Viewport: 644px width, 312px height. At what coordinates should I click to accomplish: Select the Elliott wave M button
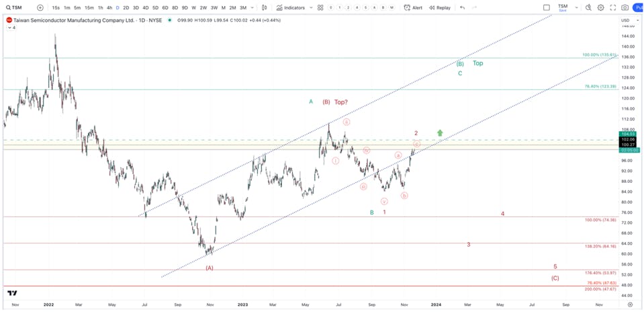[392, 7]
